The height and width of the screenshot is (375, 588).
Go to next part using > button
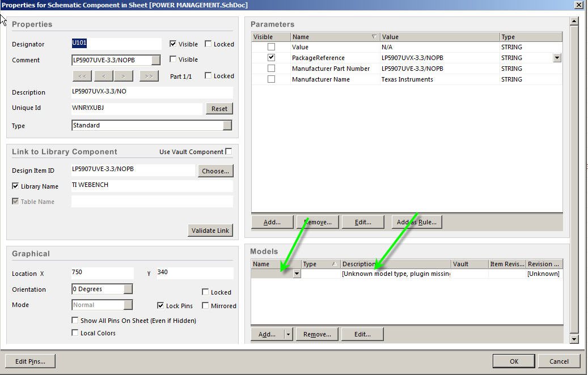(124, 76)
